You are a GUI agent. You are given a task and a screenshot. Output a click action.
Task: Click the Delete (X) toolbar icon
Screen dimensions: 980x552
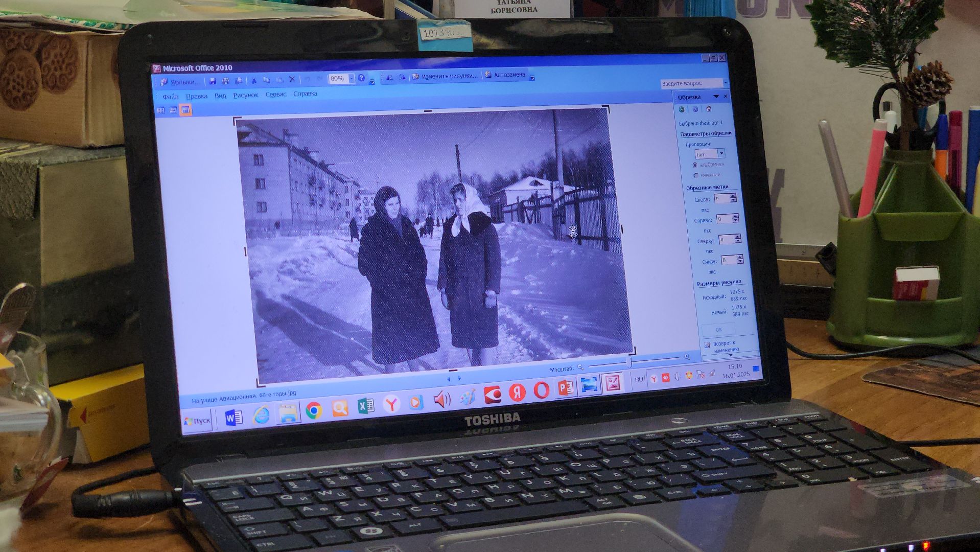pyautogui.click(x=292, y=80)
